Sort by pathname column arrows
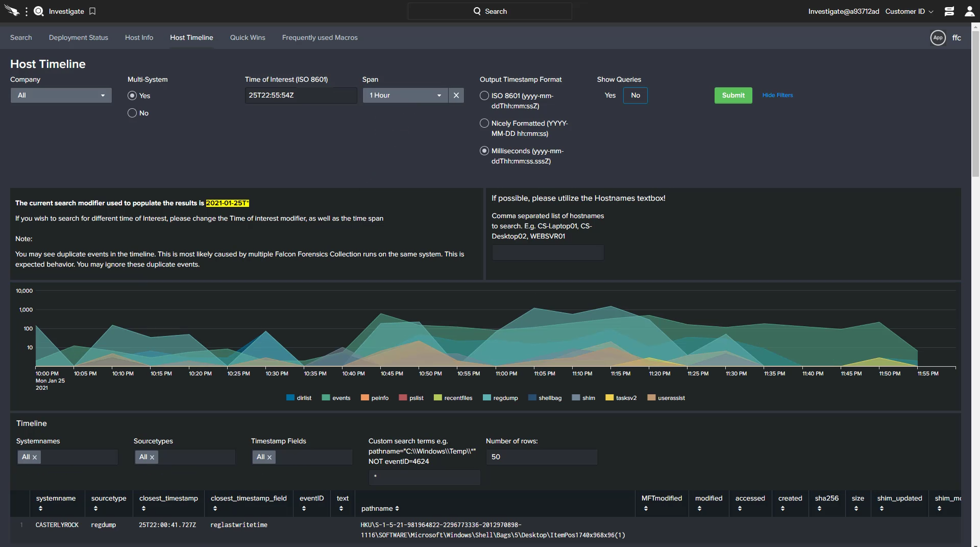The height and width of the screenshot is (547, 980). point(397,509)
